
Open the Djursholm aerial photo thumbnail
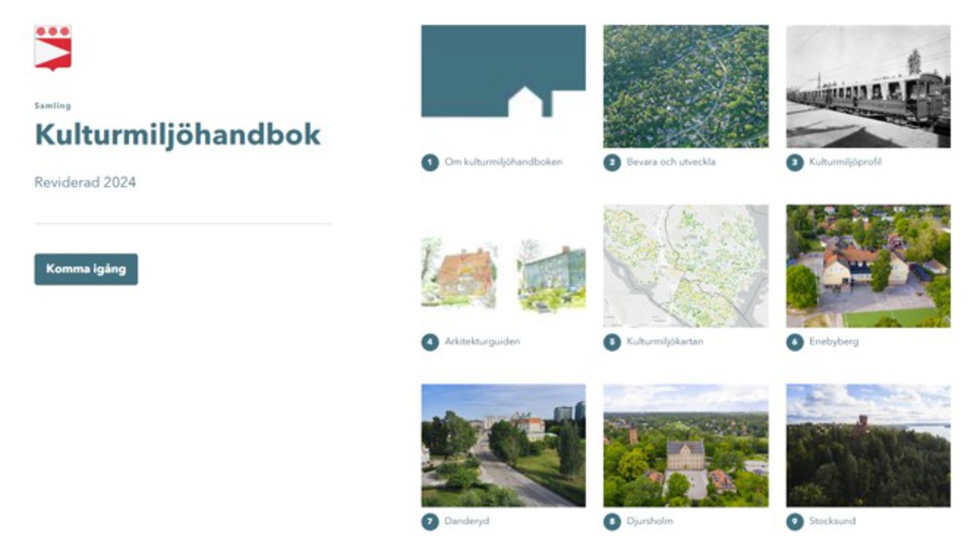(686, 445)
